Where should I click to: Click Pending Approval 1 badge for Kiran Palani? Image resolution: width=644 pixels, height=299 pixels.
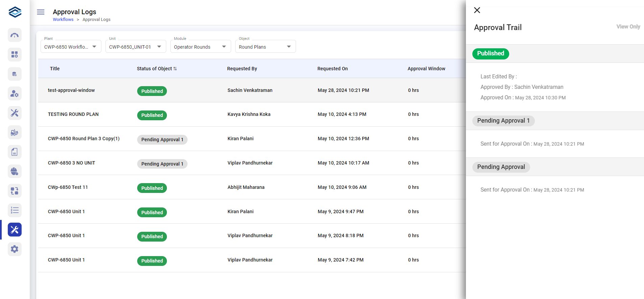(x=162, y=140)
